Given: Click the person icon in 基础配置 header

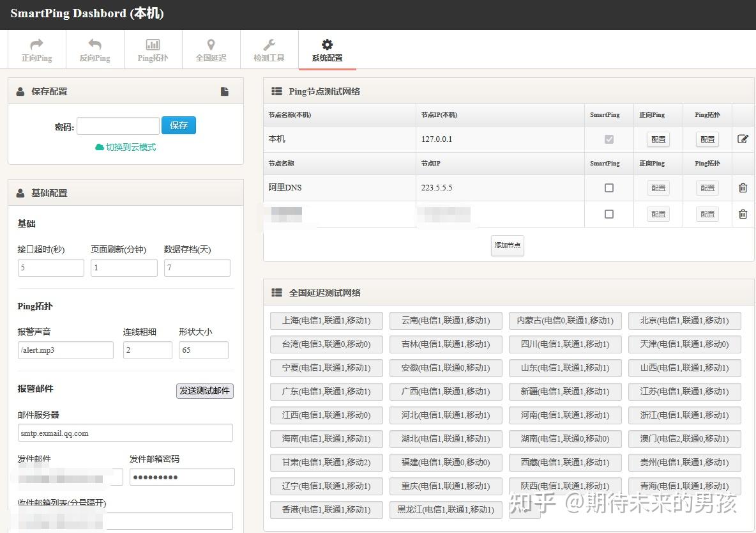Looking at the screenshot, I should pos(20,192).
